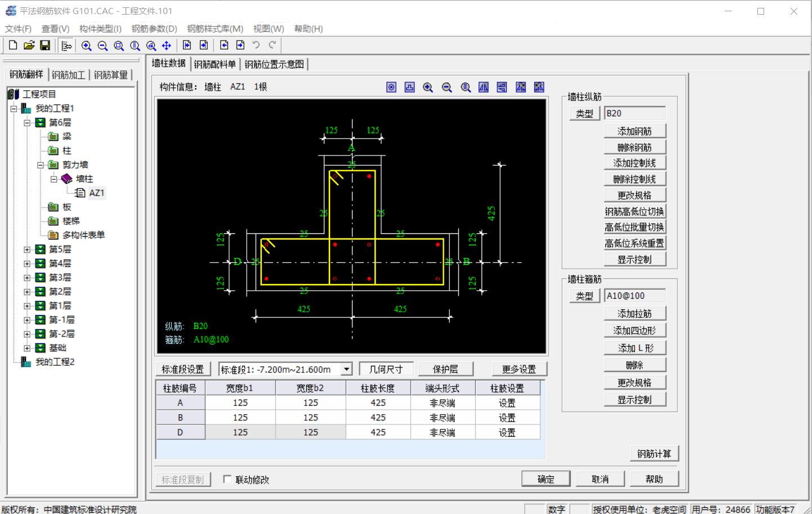Rotate the section preview clockwise
Viewport: 812px width, 514px height.
(520, 87)
